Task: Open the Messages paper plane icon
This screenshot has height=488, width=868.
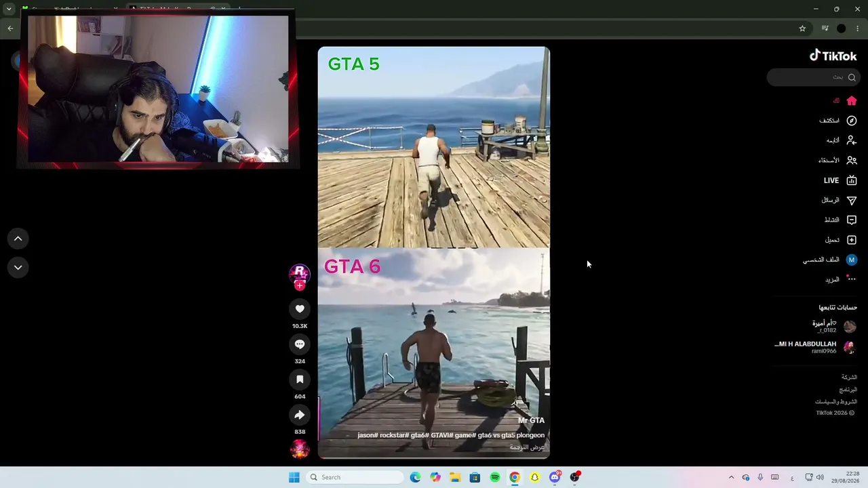Action: (852, 200)
